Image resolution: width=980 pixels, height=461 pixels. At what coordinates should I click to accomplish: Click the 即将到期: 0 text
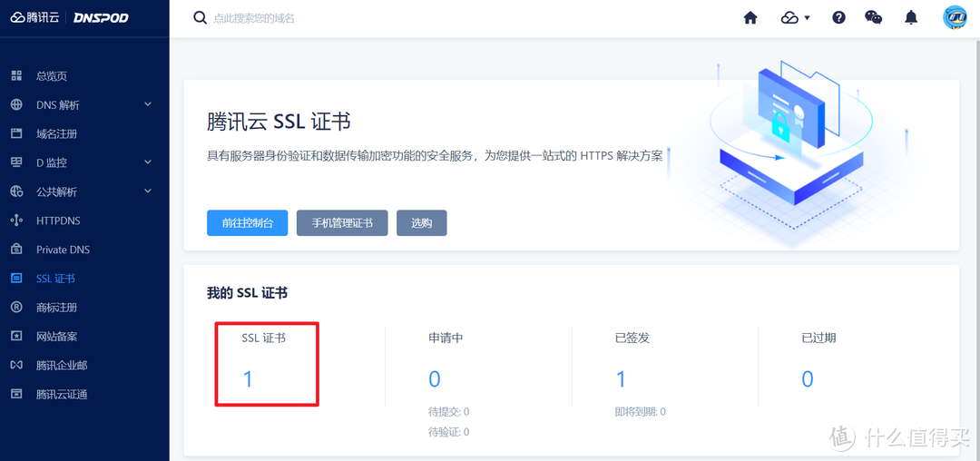click(x=640, y=412)
